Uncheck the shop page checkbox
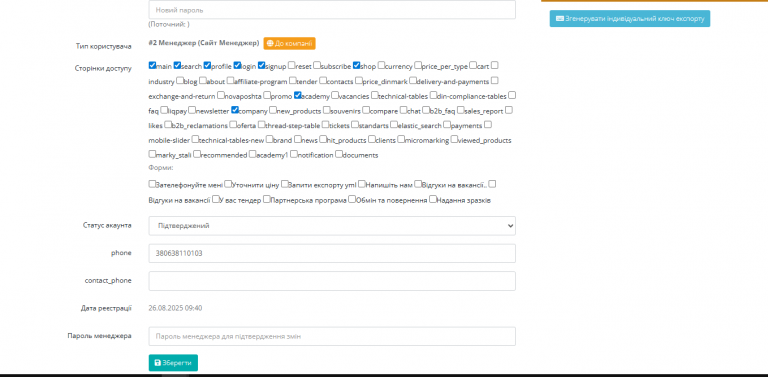The height and width of the screenshot is (377, 768). coord(357,65)
